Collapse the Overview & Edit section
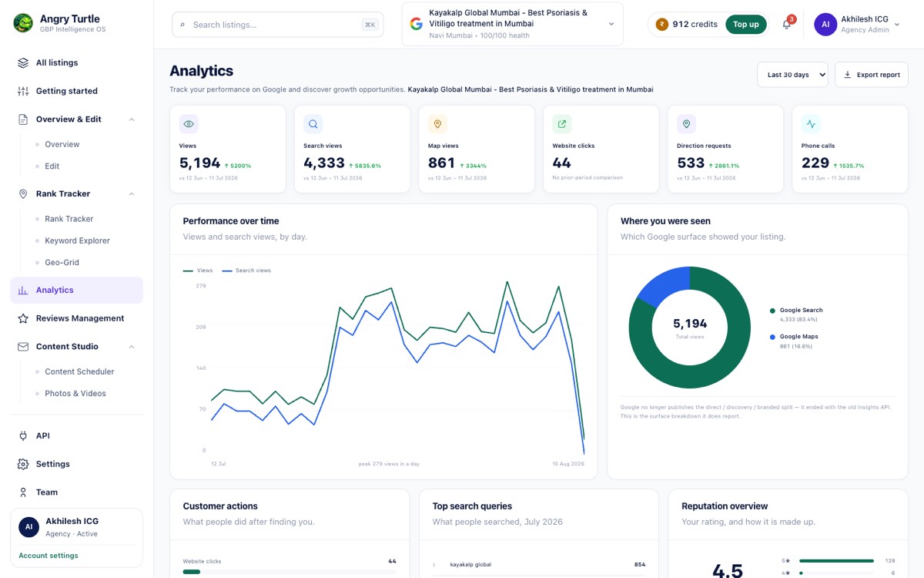The width and height of the screenshot is (924, 578). click(x=132, y=119)
